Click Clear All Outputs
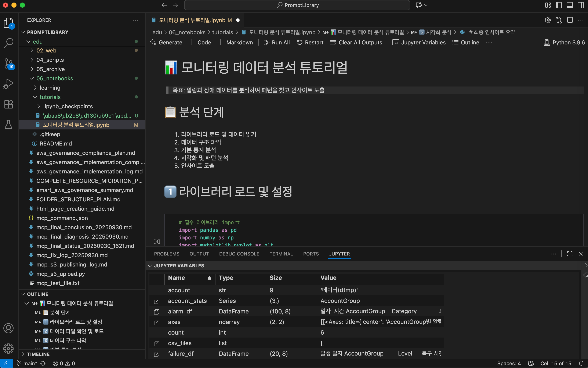588x368 pixels. 356,43
